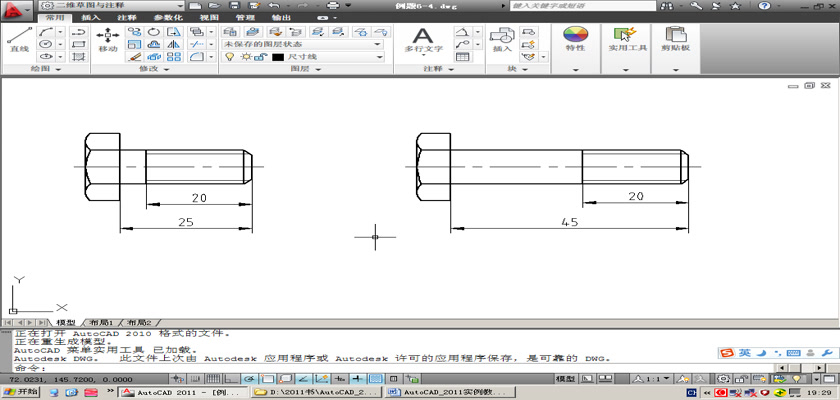Toggle the layer light bulb on/off icon

point(228,57)
